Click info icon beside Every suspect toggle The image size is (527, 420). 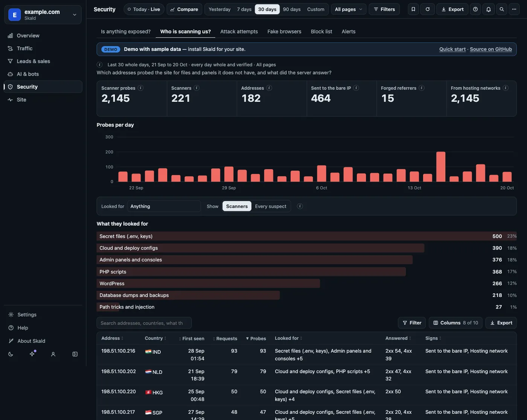tap(300, 206)
